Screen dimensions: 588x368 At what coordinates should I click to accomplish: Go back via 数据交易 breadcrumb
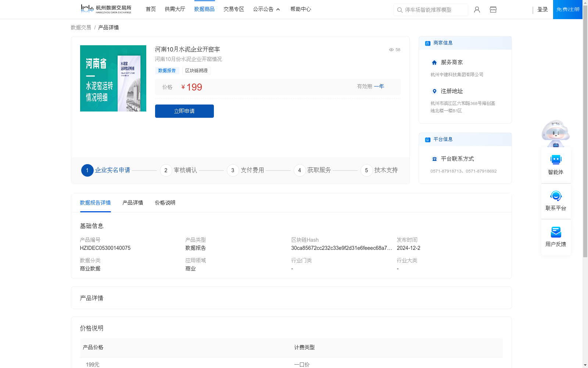tap(81, 28)
